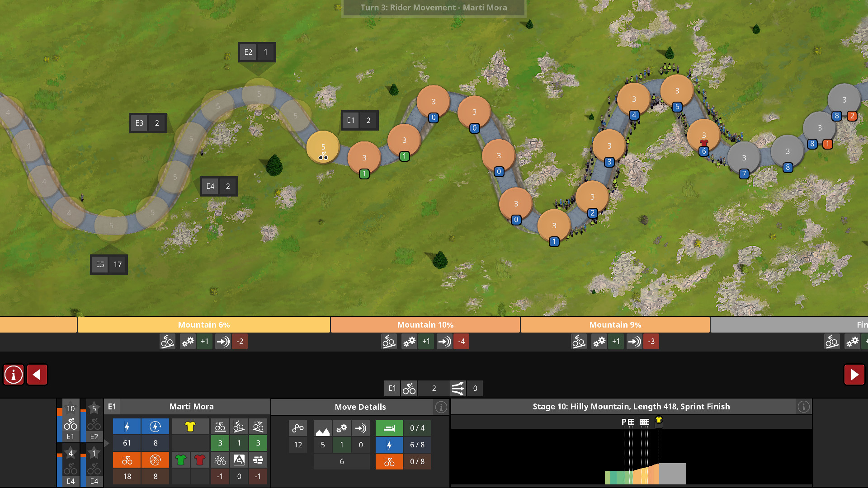The image size is (868, 488).
Task: Click the yellow jersey icon in rider panel
Action: (190, 427)
